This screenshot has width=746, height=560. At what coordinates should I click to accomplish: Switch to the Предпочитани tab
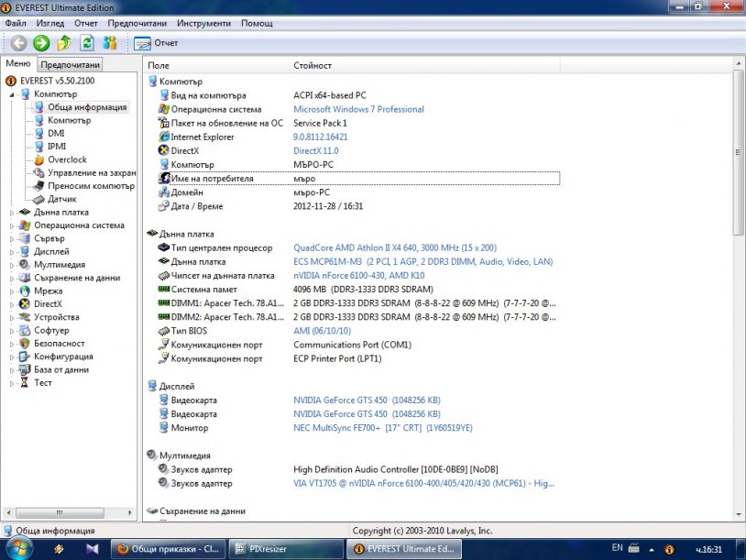click(71, 65)
